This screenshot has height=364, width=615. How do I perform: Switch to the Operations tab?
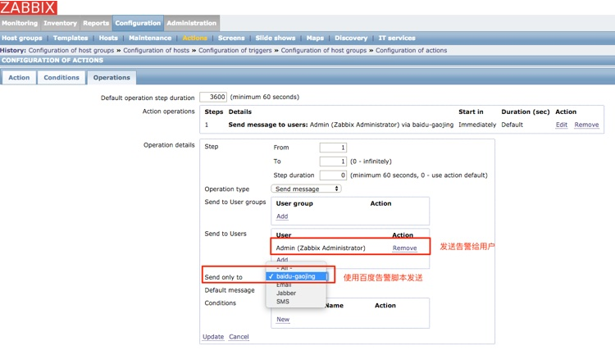112,78
